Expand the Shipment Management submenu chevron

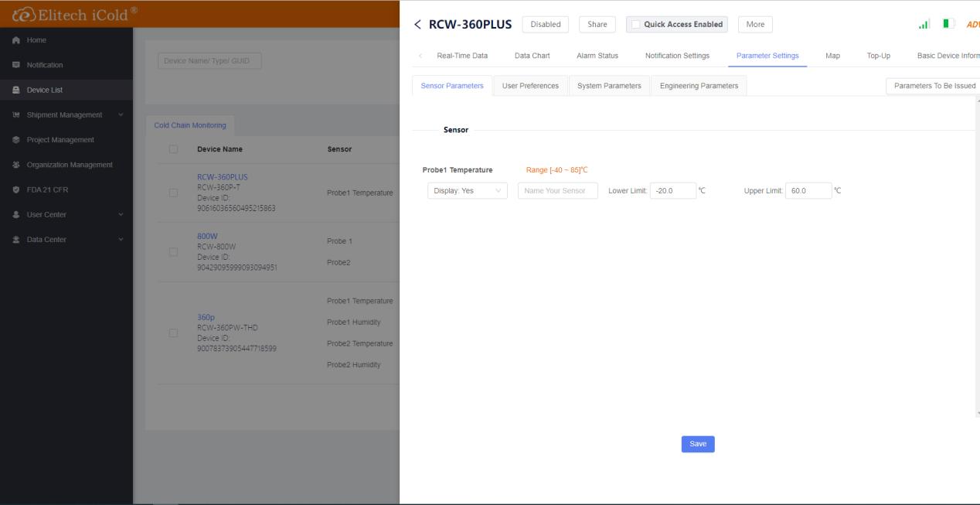pyautogui.click(x=120, y=115)
